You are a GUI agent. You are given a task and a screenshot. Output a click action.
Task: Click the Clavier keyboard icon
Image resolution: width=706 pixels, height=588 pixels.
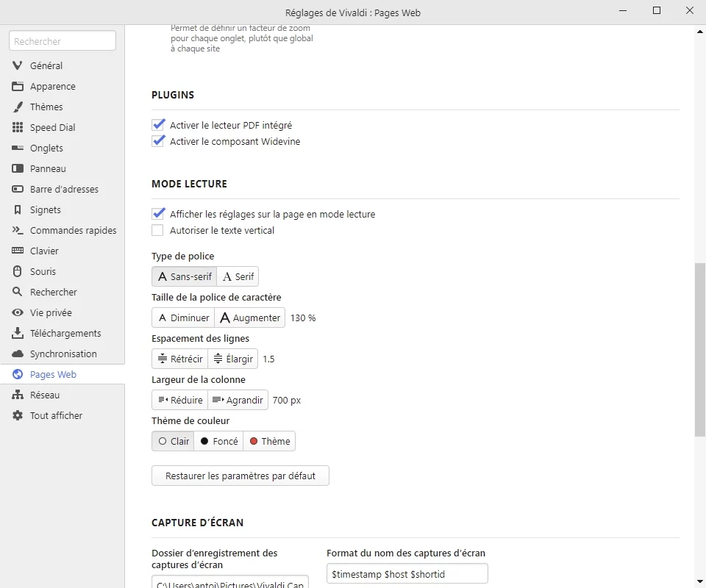[x=18, y=251]
